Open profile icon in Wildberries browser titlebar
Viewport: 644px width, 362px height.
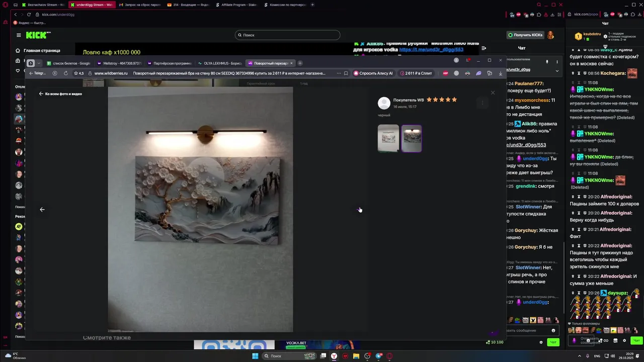pos(456,60)
